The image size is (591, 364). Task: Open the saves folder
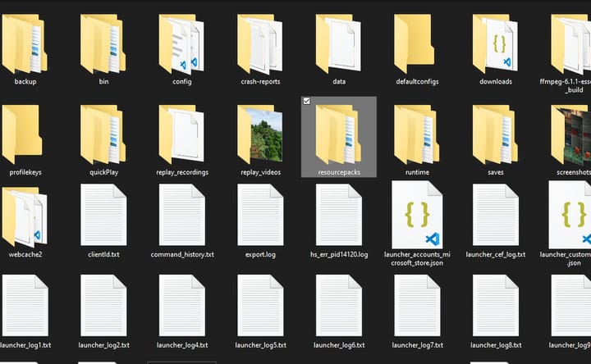(496, 134)
